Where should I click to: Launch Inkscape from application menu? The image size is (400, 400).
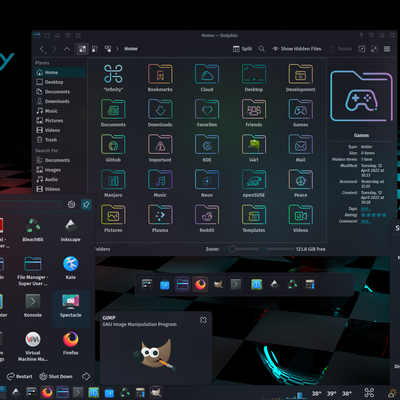tap(71, 230)
